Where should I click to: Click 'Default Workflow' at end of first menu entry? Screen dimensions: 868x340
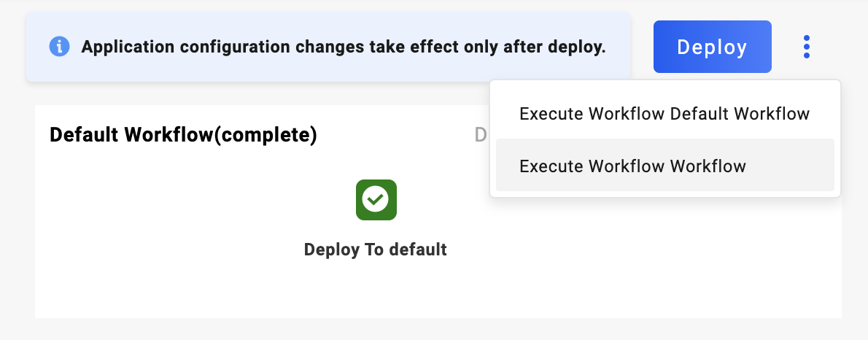[740, 114]
